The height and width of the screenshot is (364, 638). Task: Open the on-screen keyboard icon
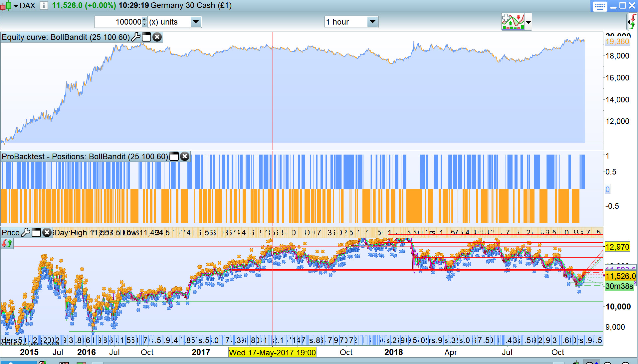[600, 6]
